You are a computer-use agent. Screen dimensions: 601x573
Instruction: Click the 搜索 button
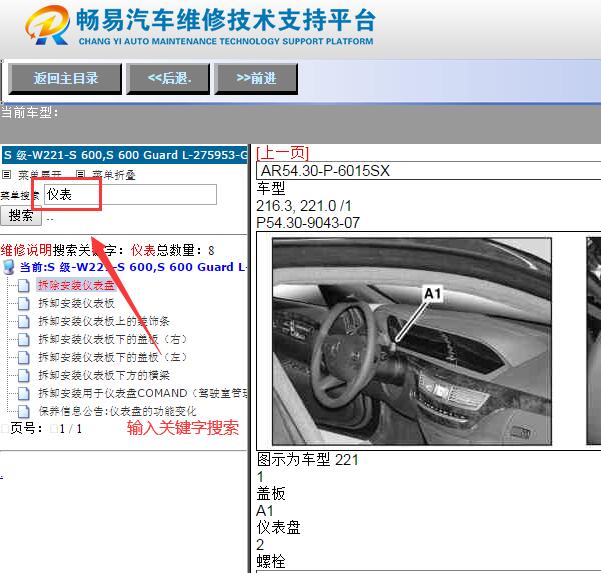coord(21,215)
